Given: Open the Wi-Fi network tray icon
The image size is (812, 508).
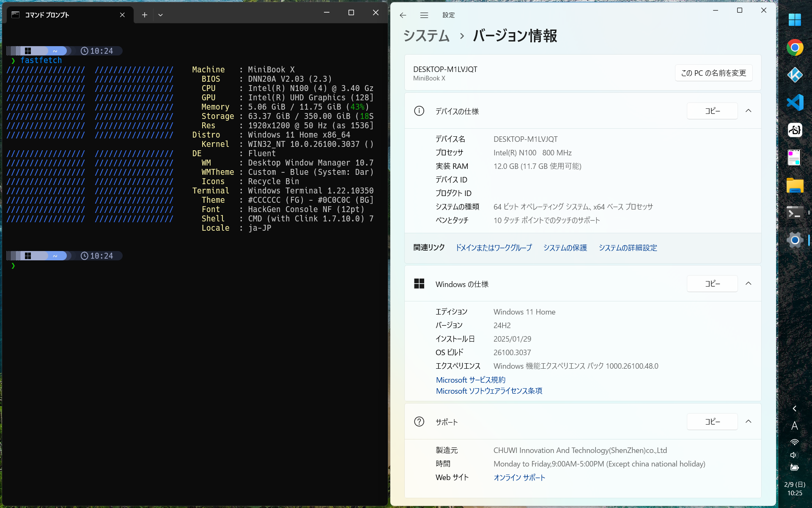Looking at the screenshot, I should tap(795, 442).
